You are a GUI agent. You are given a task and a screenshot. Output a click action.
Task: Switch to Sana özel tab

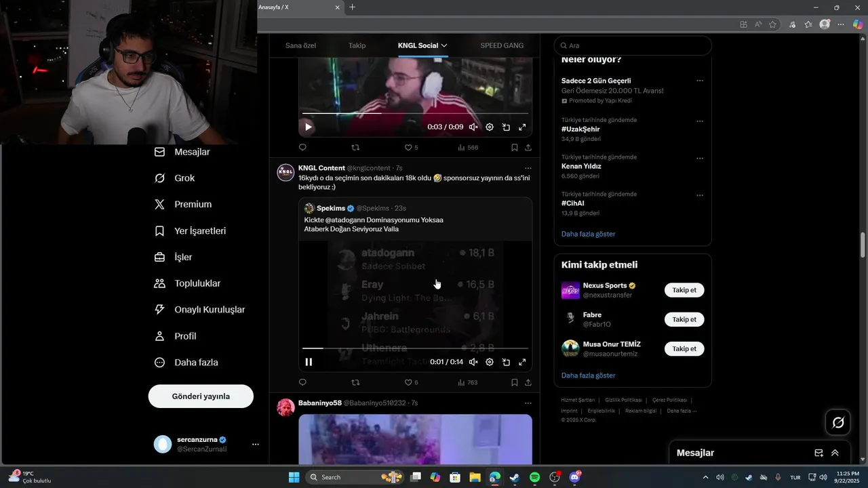[300, 45]
